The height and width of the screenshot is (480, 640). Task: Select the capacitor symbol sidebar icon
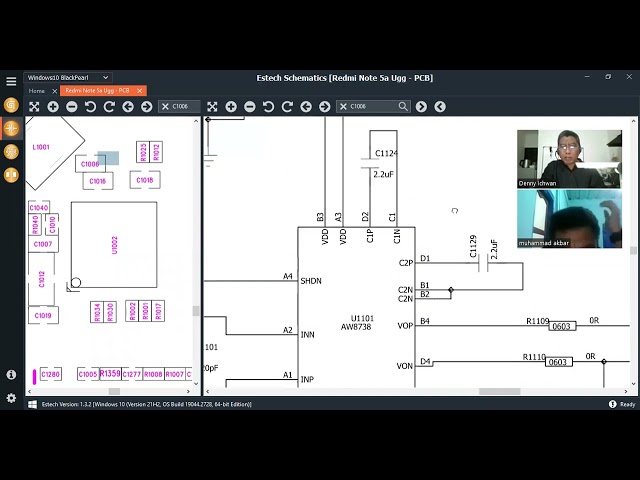tap(11, 129)
